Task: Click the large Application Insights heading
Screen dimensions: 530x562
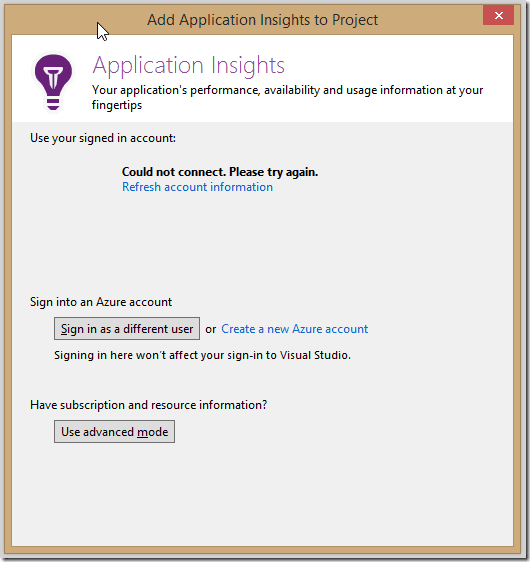Action: [188, 65]
